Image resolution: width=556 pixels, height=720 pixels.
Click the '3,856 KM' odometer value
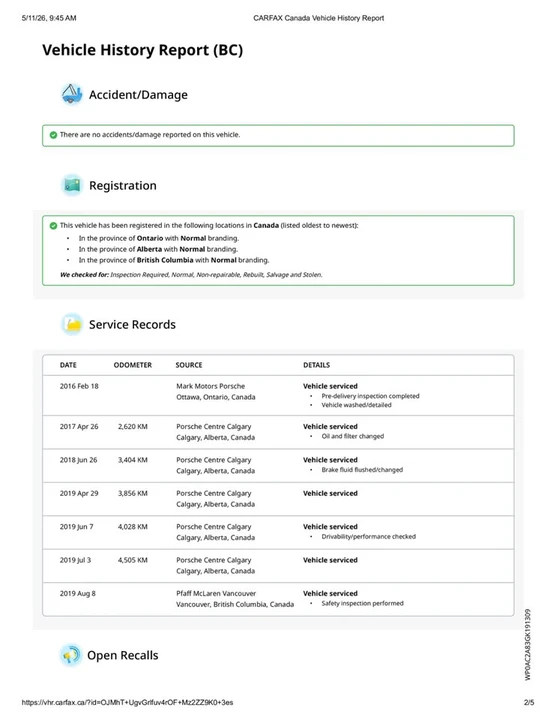[133, 493]
